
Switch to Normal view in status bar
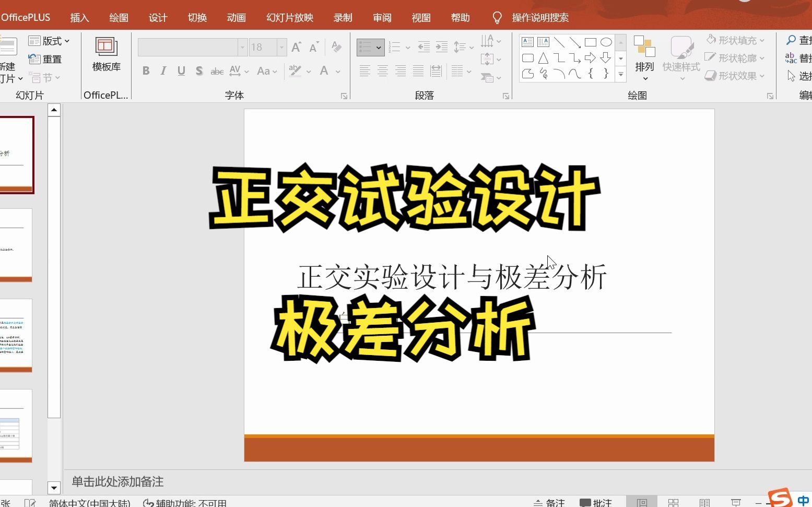pyautogui.click(x=642, y=502)
